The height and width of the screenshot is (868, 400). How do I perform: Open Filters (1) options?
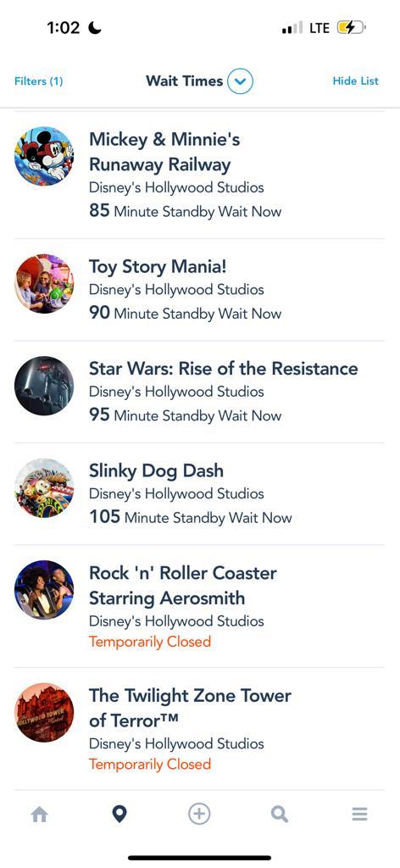(x=39, y=81)
